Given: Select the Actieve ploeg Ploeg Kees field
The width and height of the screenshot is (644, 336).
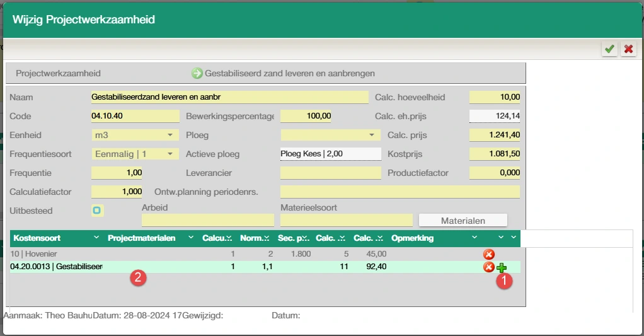Looking at the screenshot, I should (x=330, y=154).
